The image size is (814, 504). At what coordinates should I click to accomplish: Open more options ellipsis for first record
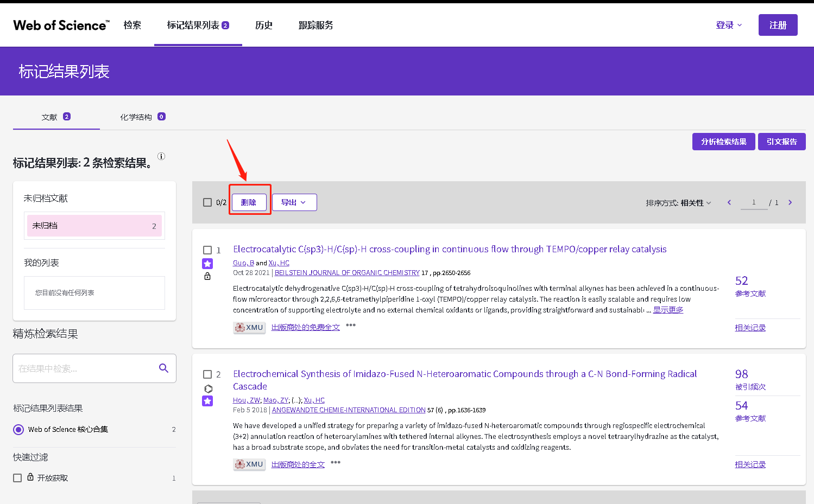pyautogui.click(x=351, y=326)
